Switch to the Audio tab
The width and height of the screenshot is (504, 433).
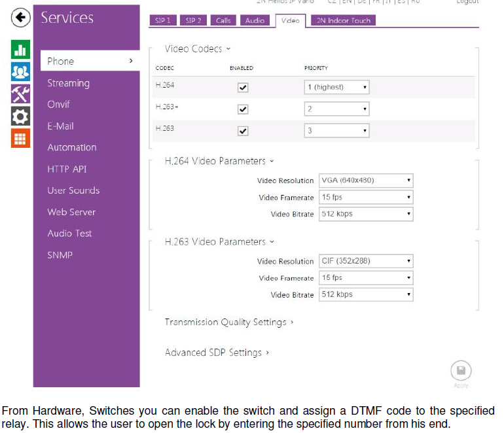[255, 20]
